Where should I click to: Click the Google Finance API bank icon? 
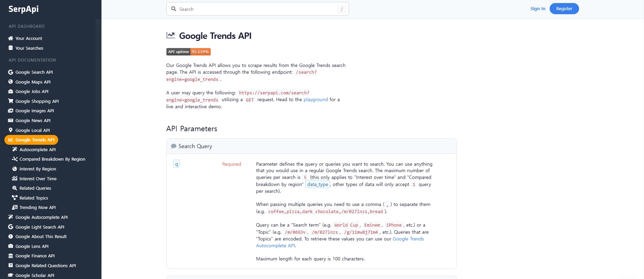(x=10, y=256)
